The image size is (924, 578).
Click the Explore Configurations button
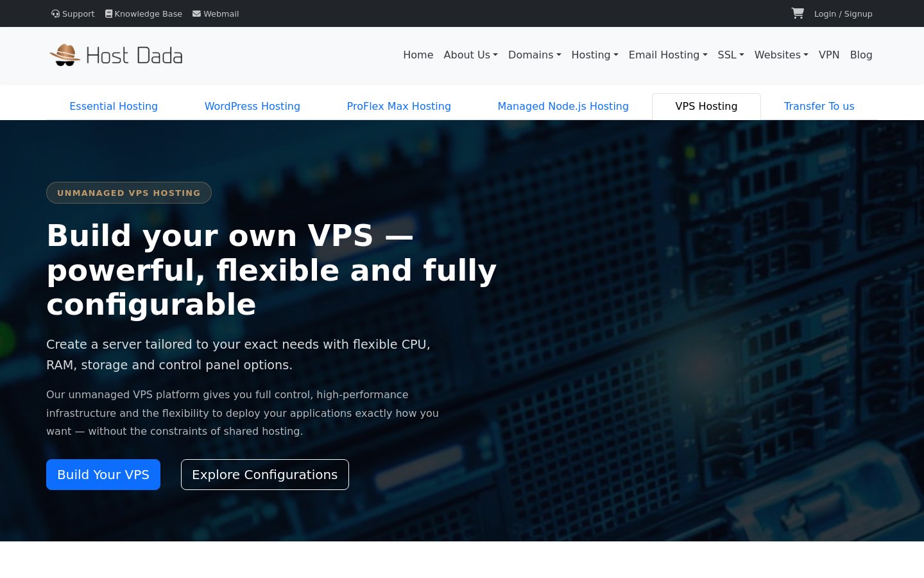(x=265, y=475)
